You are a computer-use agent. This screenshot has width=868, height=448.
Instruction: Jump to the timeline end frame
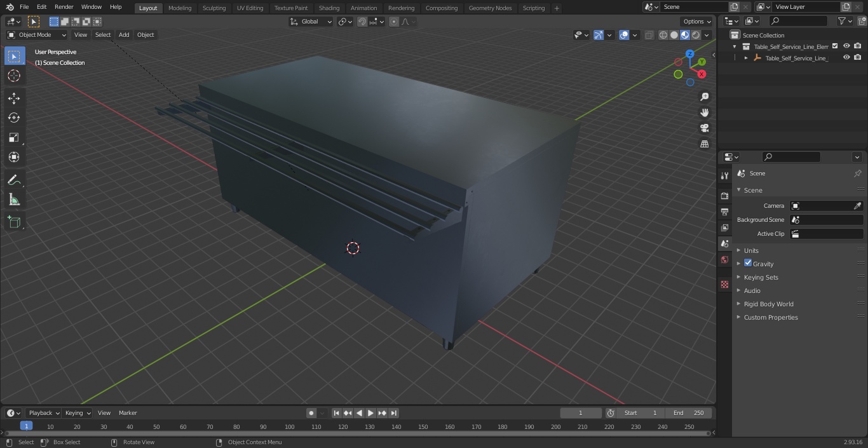click(394, 413)
